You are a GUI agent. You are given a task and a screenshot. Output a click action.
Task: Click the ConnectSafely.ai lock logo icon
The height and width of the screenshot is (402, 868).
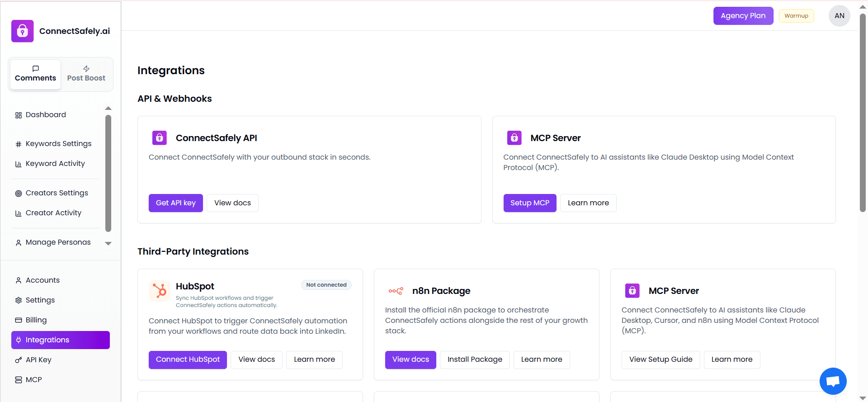23,31
